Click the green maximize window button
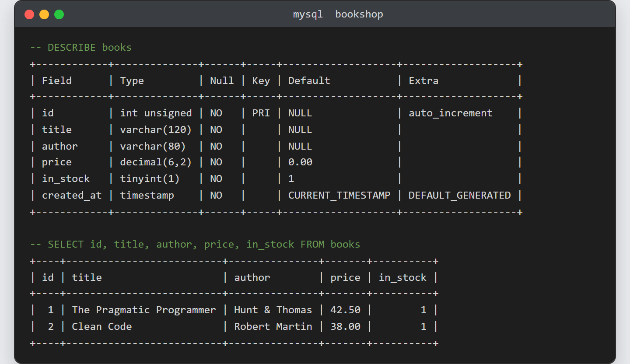The image size is (630, 364). click(x=59, y=14)
